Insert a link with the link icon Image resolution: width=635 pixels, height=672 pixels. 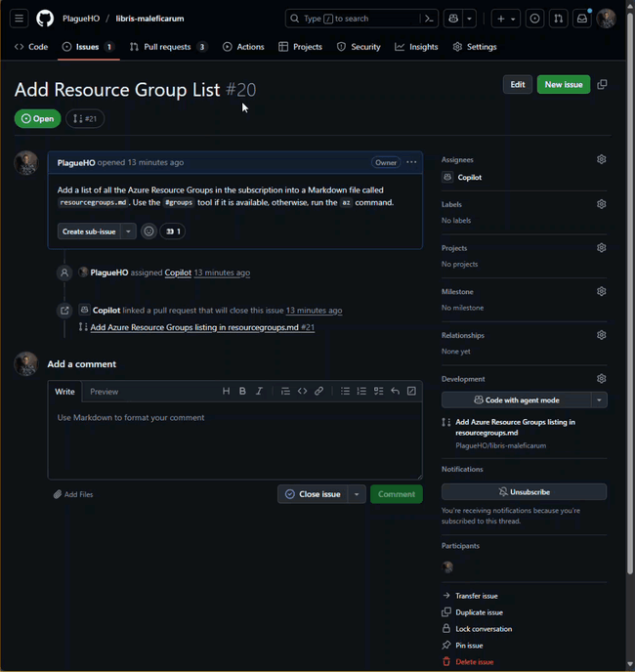[x=318, y=391]
